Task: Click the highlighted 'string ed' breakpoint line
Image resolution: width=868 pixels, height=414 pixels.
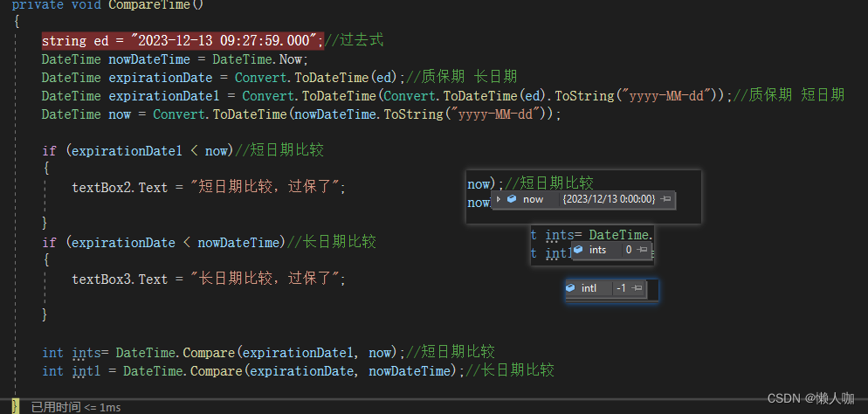Action: pyautogui.click(x=183, y=41)
